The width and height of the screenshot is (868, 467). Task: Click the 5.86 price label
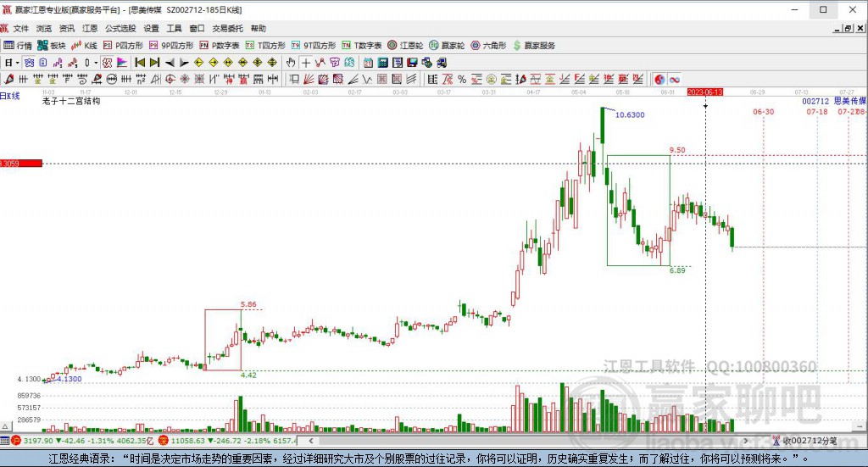[248, 304]
